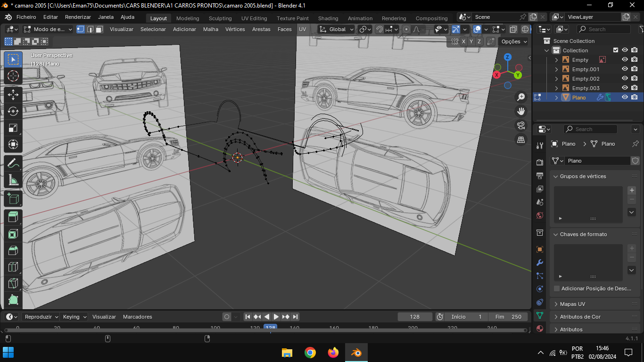Open File Explorer from the taskbar
644x362 pixels.
(287, 353)
